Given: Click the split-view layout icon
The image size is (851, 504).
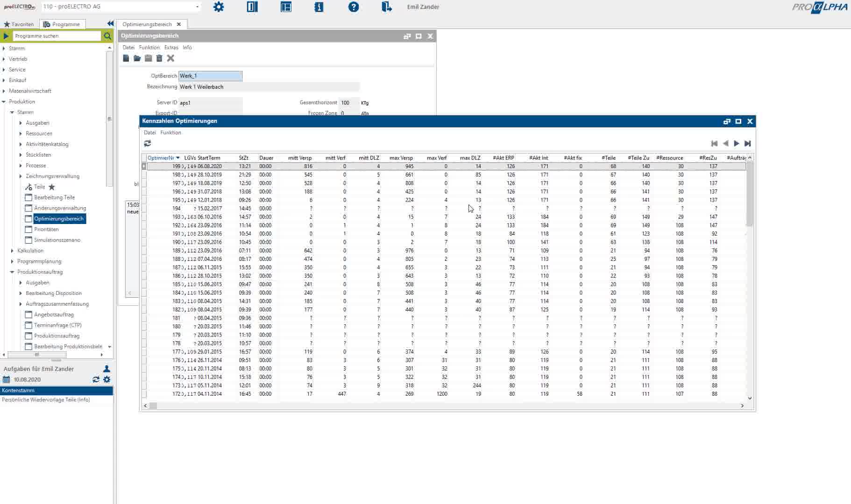Looking at the screenshot, I should click(252, 7).
